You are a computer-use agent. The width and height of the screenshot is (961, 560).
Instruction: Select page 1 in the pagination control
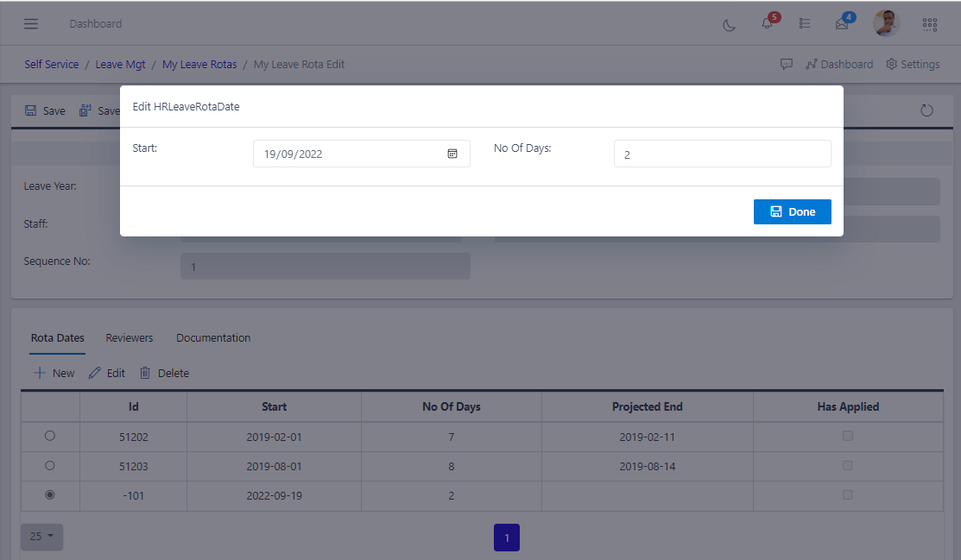(507, 537)
